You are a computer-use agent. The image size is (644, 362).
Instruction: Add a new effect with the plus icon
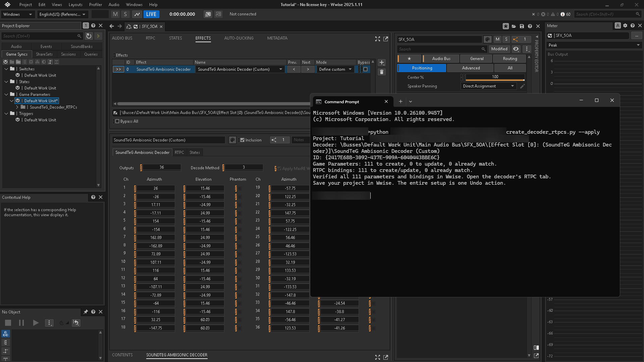tap(382, 63)
